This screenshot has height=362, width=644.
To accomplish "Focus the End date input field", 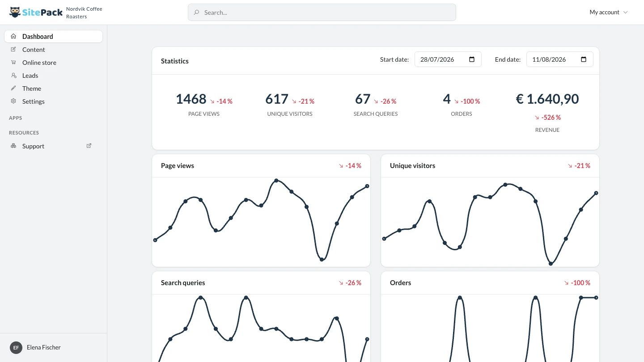I will click(560, 59).
